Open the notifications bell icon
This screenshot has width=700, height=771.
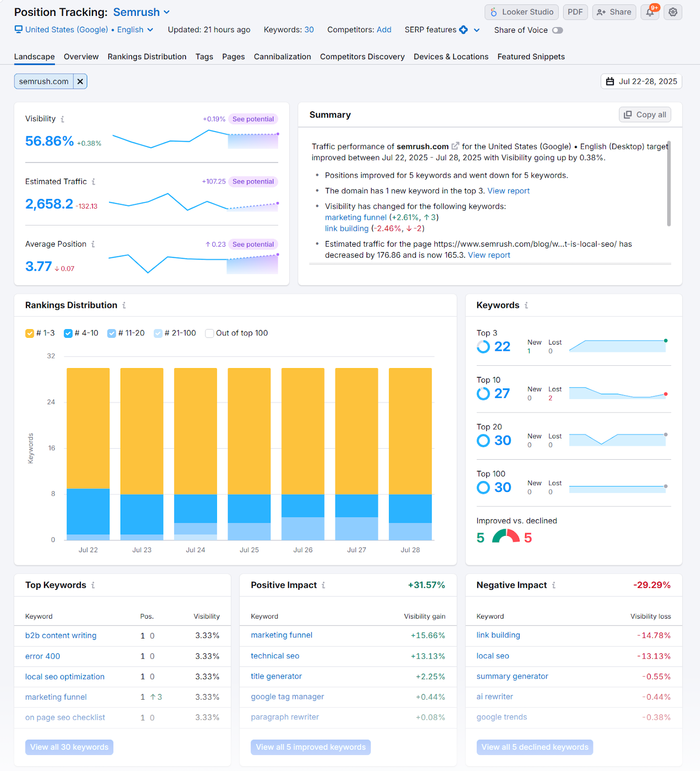pos(650,12)
